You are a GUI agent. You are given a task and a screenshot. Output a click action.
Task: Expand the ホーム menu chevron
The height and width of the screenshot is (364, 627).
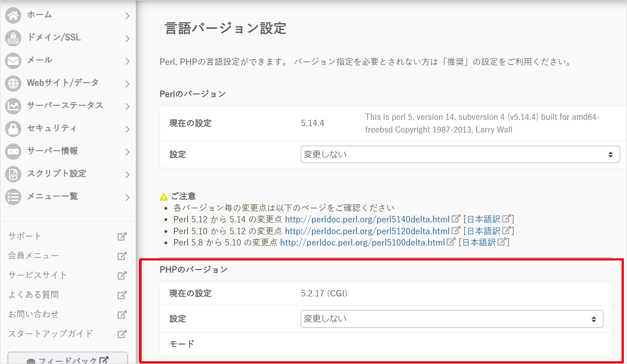[127, 16]
